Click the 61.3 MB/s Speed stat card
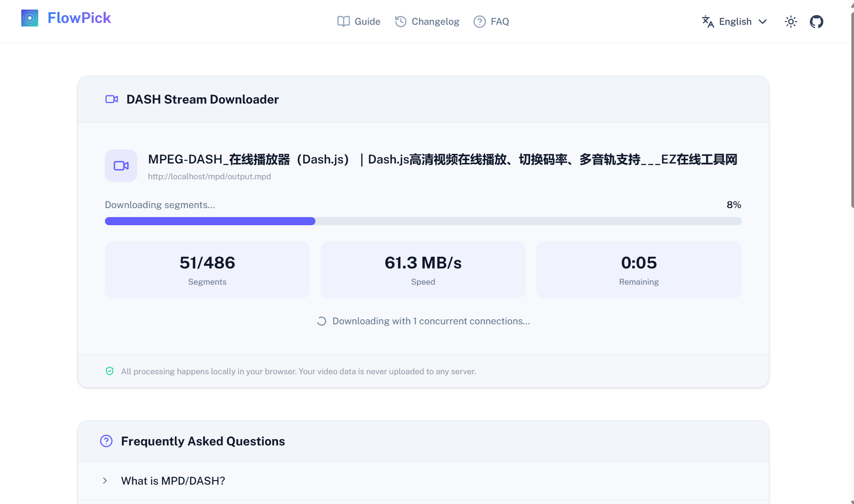Image resolution: width=854 pixels, height=504 pixels. (423, 270)
